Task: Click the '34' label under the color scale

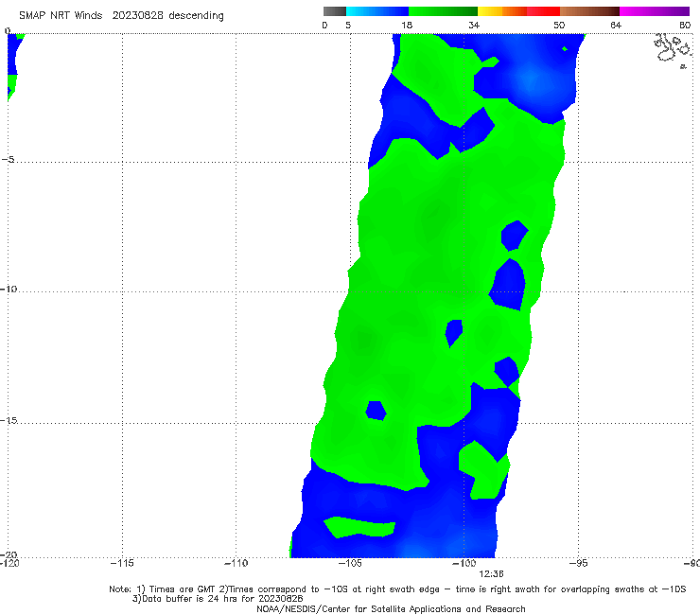Action: [x=474, y=25]
